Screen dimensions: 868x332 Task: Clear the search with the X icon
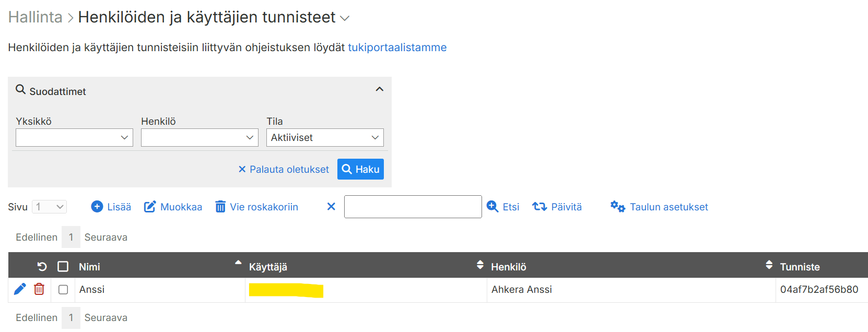331,207
